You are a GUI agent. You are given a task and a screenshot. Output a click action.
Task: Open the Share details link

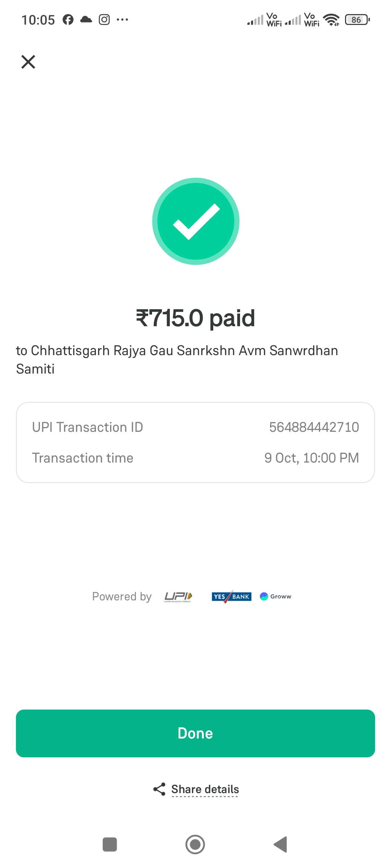click(205, 789)
